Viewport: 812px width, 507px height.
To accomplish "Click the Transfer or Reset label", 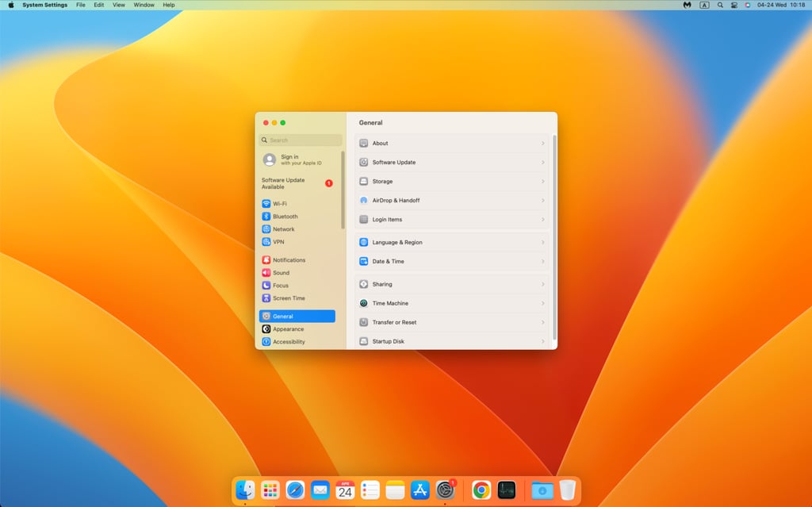I will [394, 322].
